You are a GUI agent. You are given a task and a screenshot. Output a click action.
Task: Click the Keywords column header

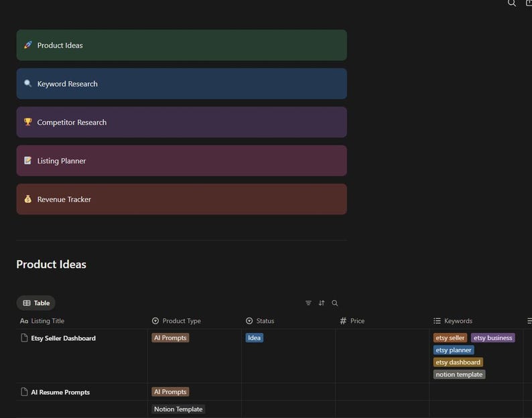tap(476, 321)
